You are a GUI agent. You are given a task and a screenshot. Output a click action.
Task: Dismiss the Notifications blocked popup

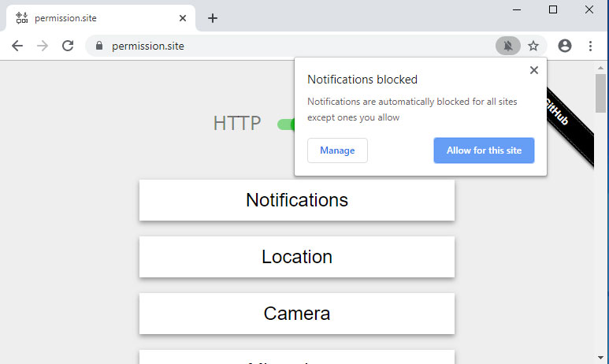(x=534, y=70)
